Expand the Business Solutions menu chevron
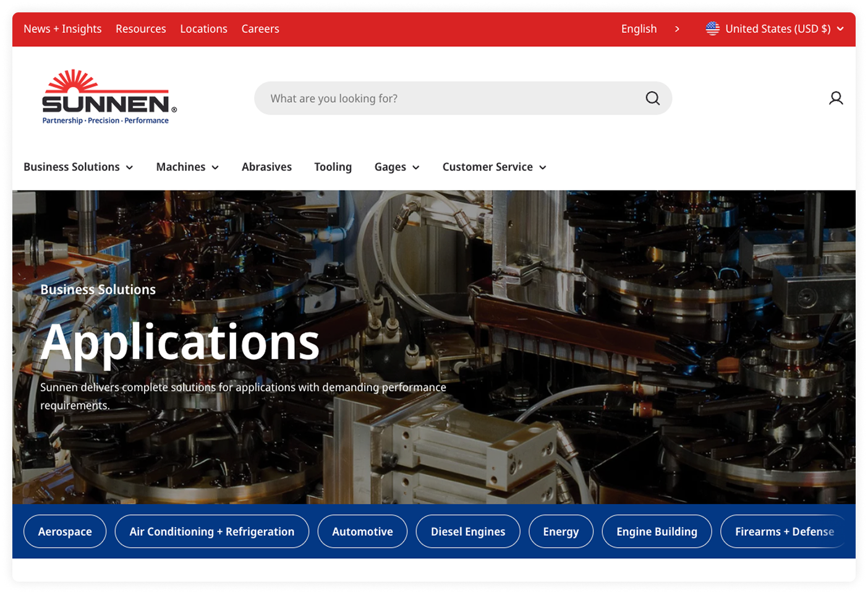This screenshot has width=868, height=594. [x=129, y=168]
